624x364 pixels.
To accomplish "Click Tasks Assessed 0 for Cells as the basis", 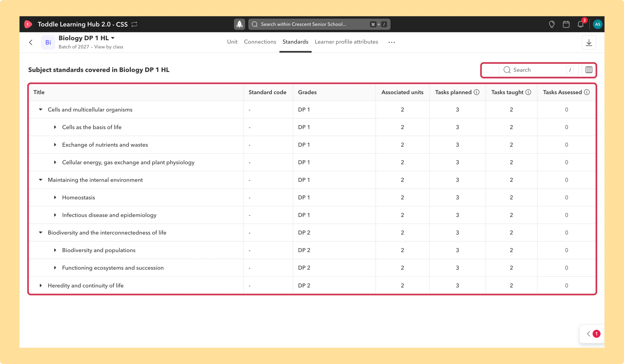I will point(566,127).
